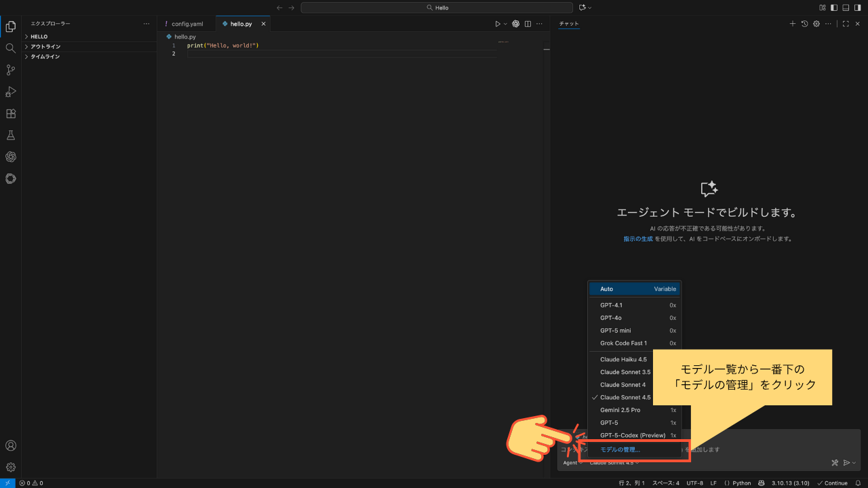Select モデルの管理 from the model menu

tap(620, 449)
